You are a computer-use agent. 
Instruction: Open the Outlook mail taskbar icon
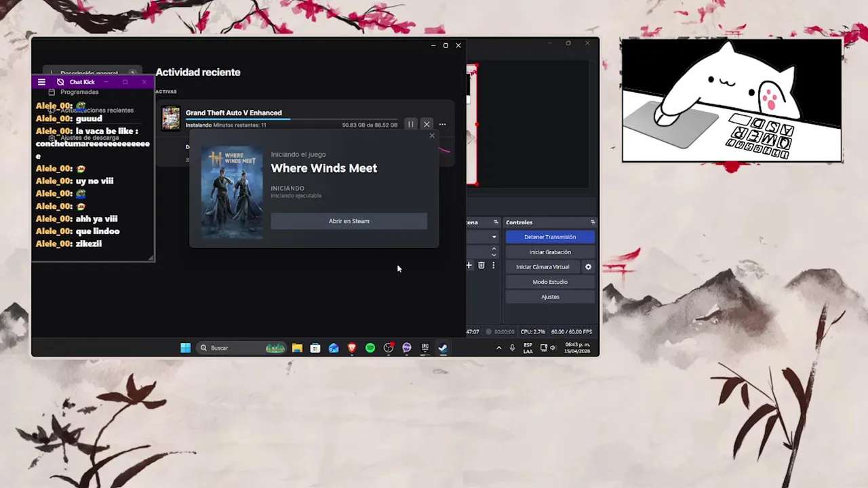point(334,348)
